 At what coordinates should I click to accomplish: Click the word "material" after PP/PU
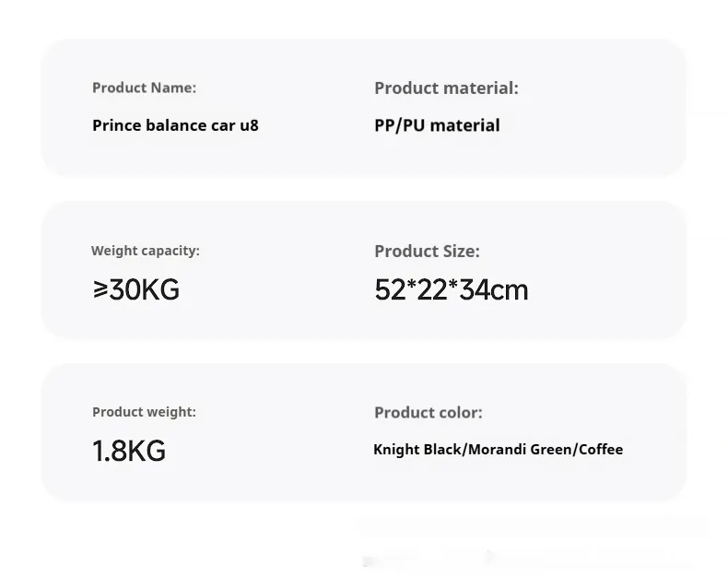tap(464, 125)
